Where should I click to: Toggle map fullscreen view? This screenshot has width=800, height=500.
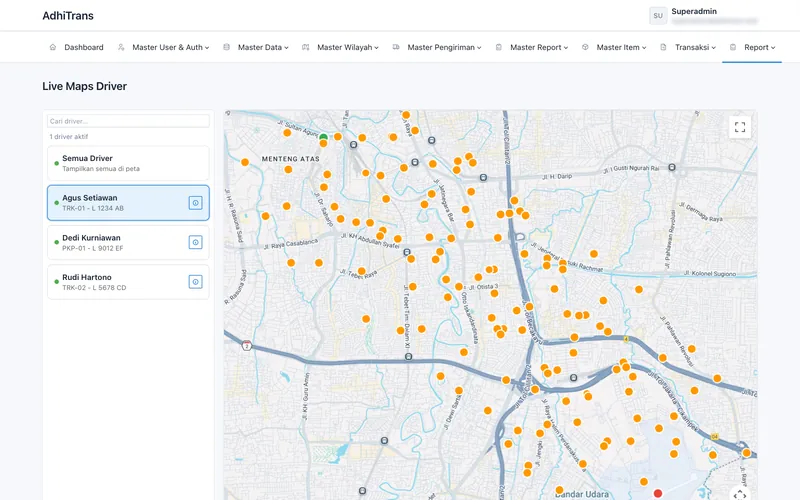(x=740, y=127)
